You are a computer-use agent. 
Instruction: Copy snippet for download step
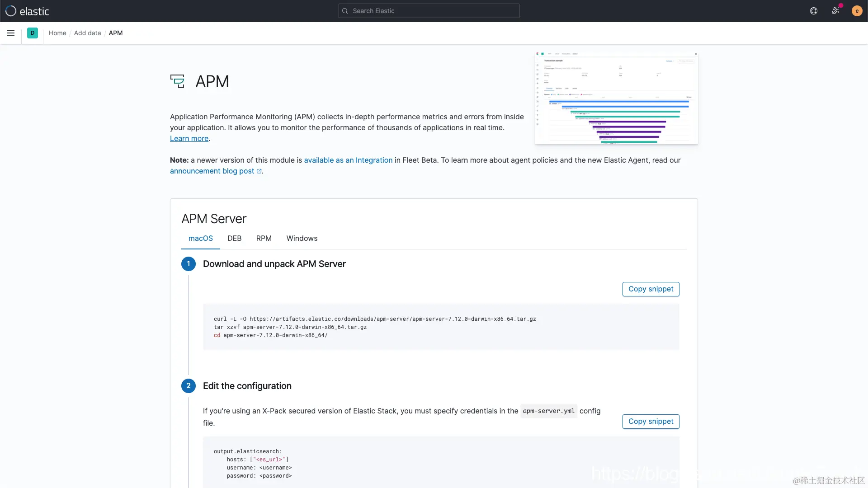click(651, 289)
